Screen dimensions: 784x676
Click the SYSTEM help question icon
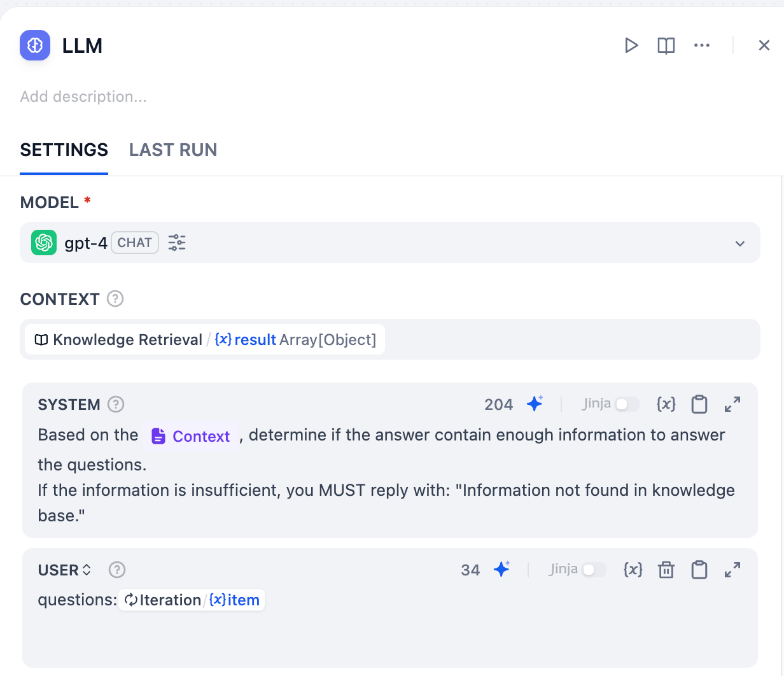pos(116,404)
